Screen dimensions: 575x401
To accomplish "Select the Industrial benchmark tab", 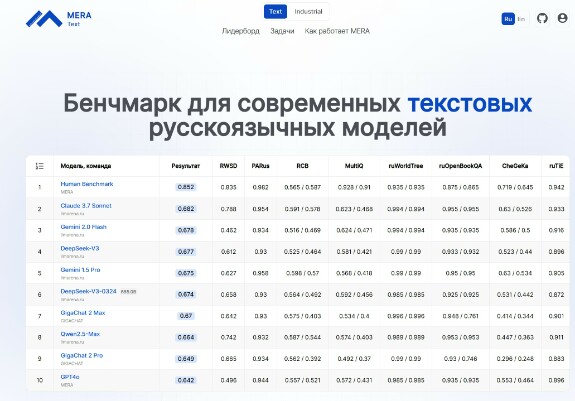I will [308, 12].
